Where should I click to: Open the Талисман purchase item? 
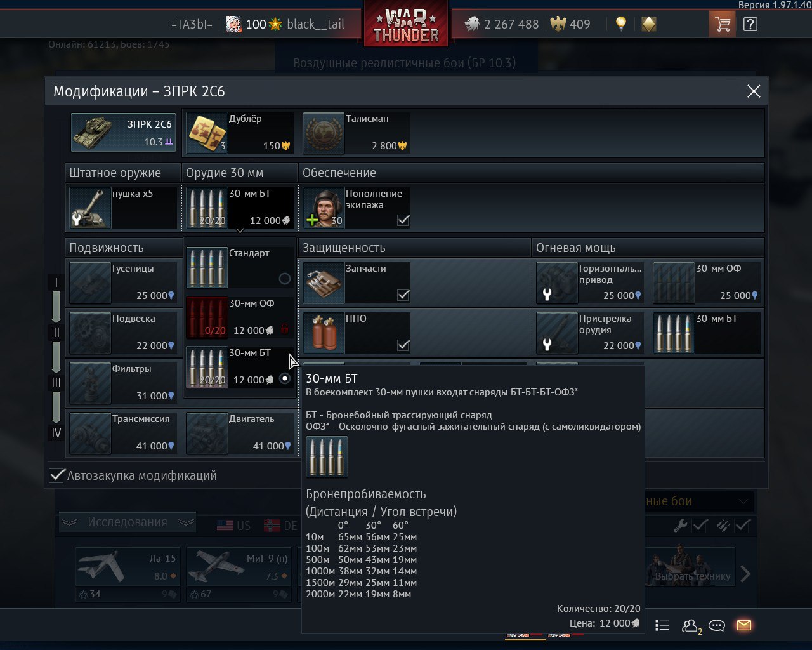pos(357,133)
